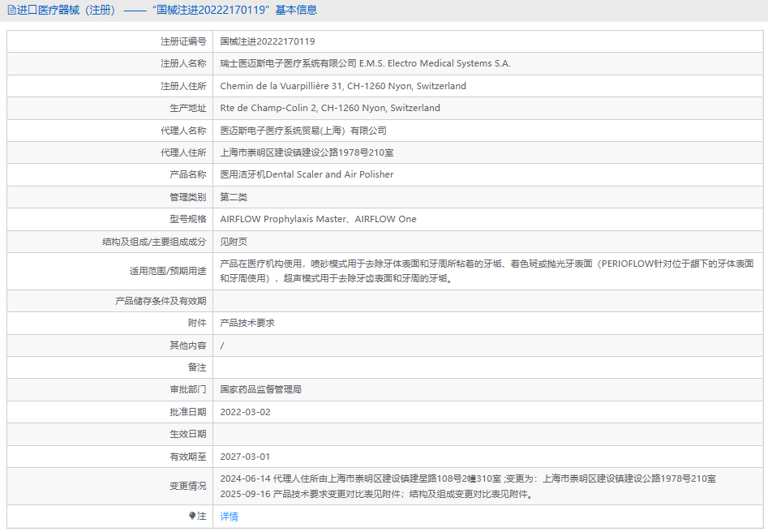Viewport: 768px width, 532px height.
Task: Click production address Rte de Champ-Colin 2
Action: (330, 108)
